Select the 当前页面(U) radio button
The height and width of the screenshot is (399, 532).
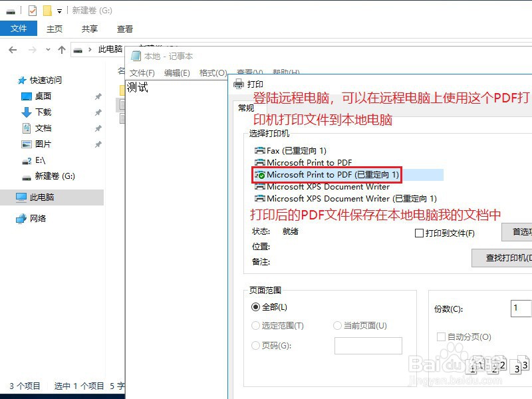(337, 326)
